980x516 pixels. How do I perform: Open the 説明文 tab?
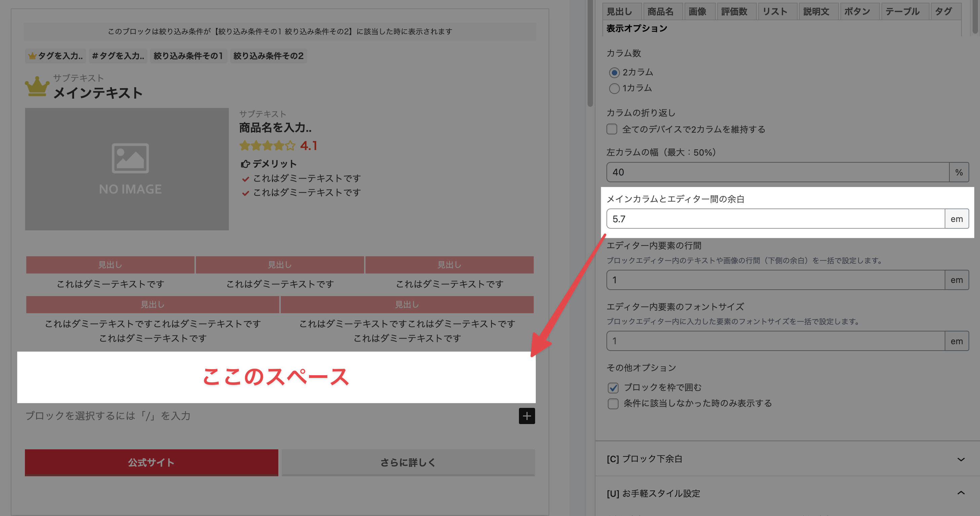click(x=818, y=11)
